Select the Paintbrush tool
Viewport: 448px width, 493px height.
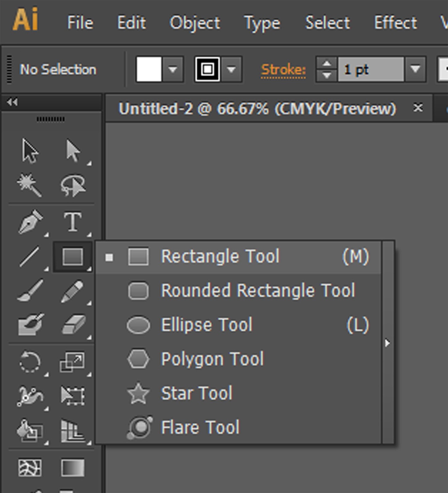pos(30,290)
